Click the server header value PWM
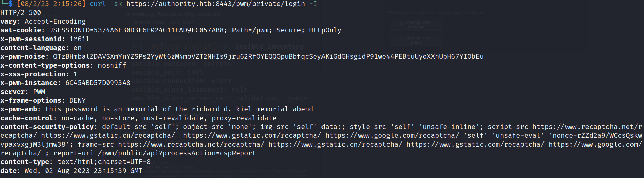Screen dimensions: 644x178 (39, 92)
